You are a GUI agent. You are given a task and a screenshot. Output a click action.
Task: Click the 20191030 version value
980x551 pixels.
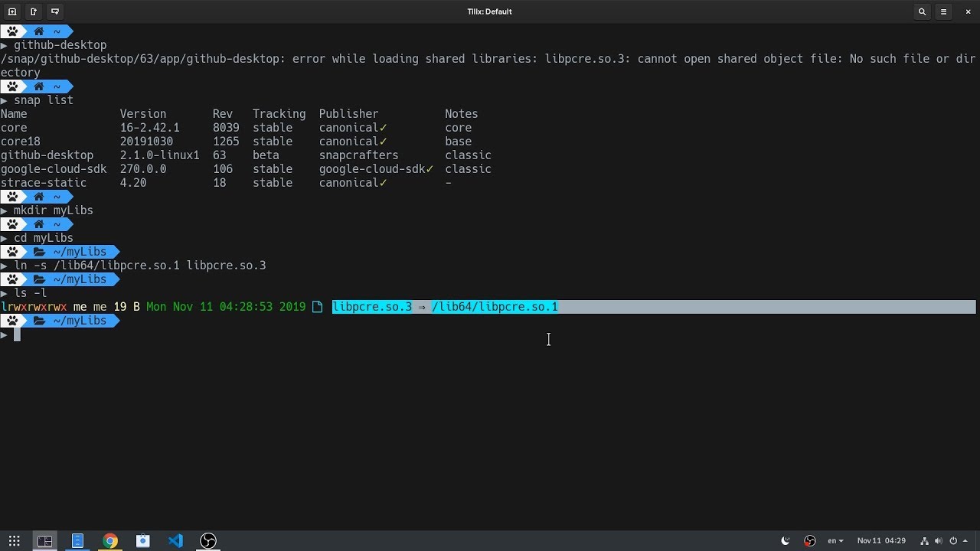point(146,142)
